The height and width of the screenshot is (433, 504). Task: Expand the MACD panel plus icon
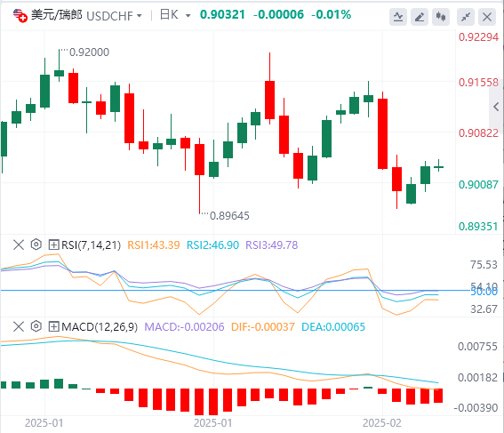click(53, 327)
